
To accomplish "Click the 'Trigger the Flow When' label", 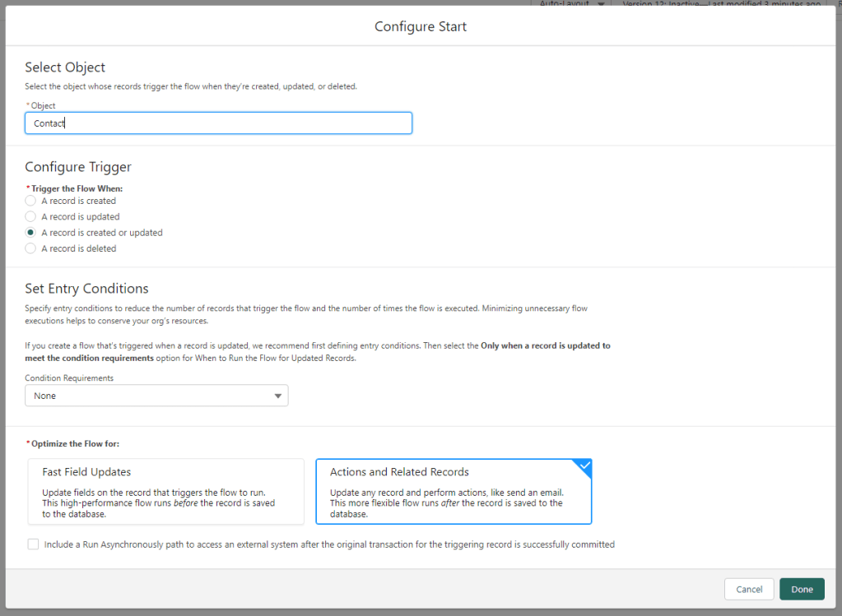I will click(x=77, y=188).
